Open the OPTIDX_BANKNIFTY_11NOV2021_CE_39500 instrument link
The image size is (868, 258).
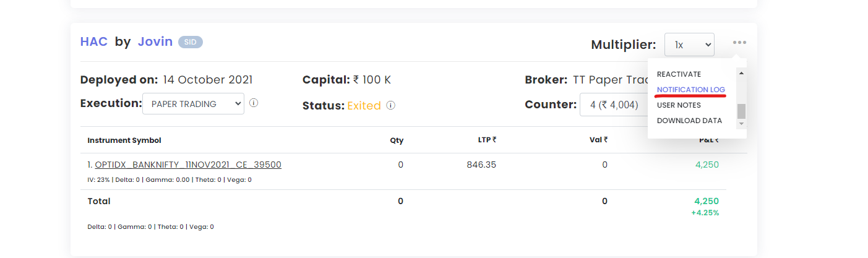[x=188, y=165]
